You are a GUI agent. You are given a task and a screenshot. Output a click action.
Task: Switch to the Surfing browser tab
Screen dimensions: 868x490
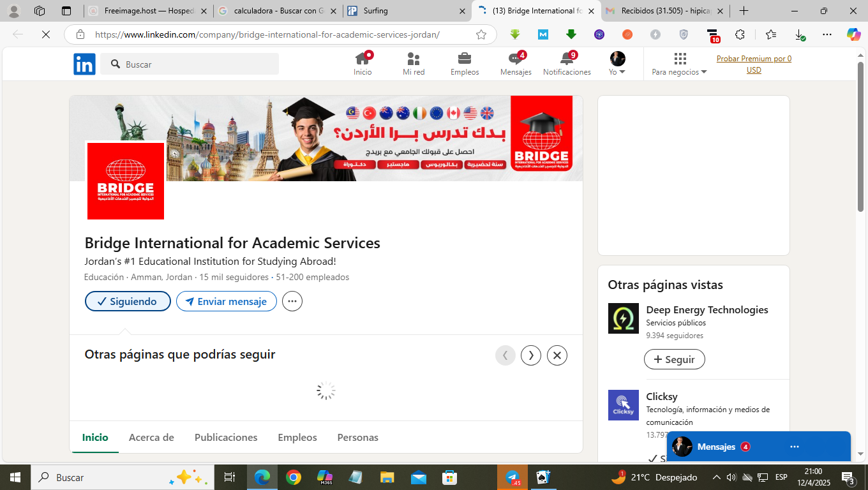coord(407,11)
